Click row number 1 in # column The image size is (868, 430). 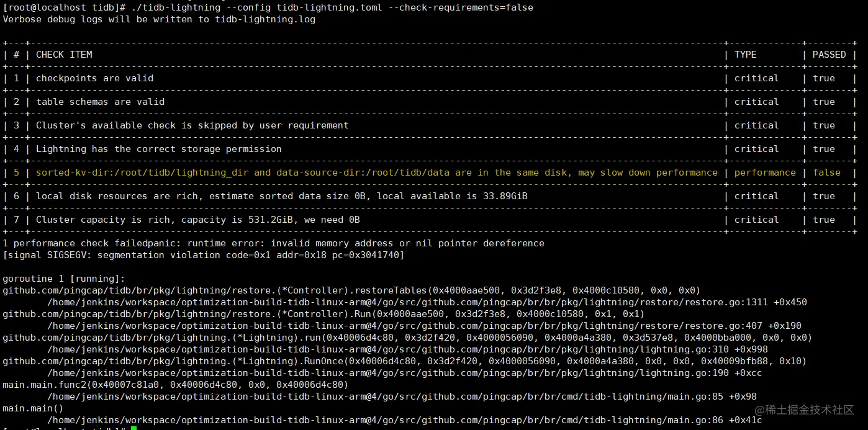(16, 78)
